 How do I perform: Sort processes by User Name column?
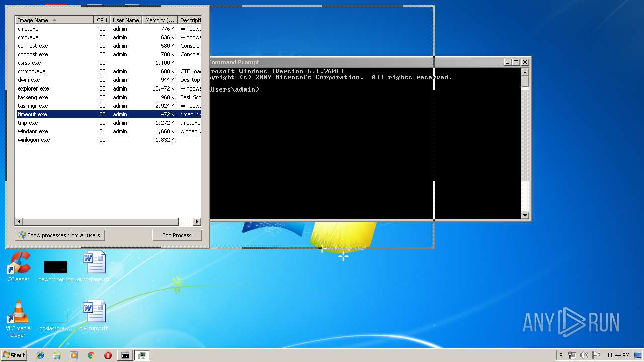coord(126,20)
